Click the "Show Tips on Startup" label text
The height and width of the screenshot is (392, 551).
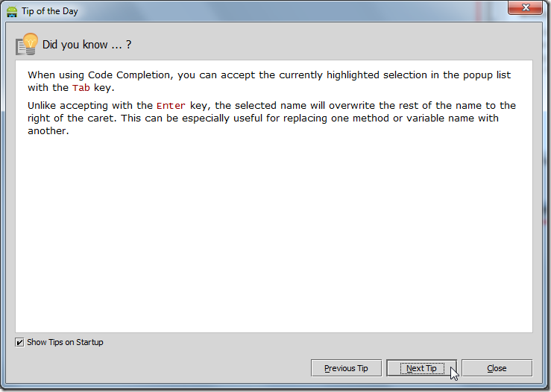coord(65,343)
